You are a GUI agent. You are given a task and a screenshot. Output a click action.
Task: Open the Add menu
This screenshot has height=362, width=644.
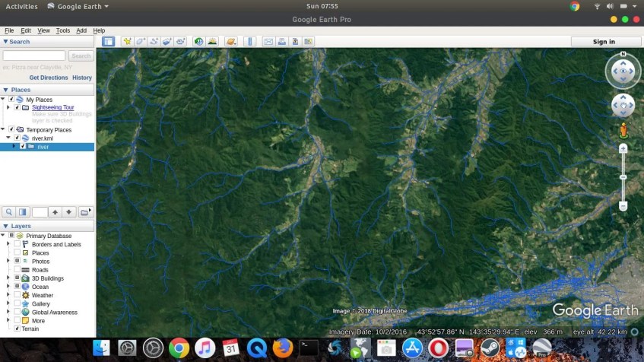[81, 30]
